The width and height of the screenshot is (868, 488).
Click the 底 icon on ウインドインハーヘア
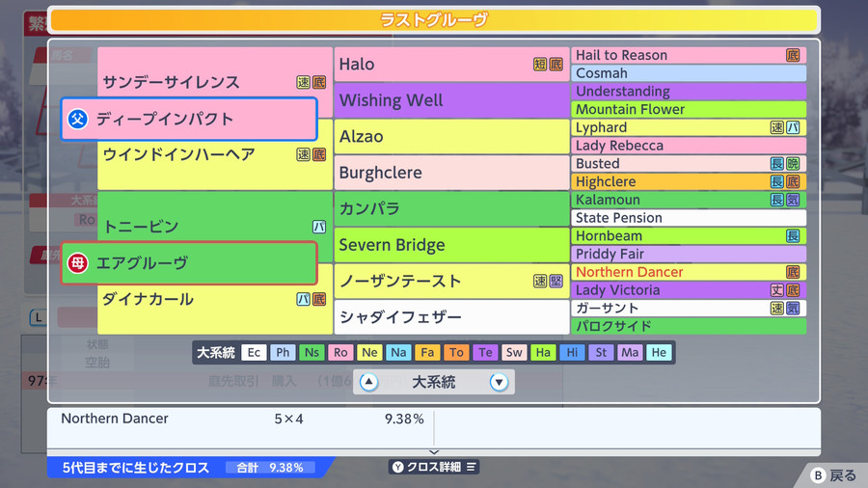319,154
